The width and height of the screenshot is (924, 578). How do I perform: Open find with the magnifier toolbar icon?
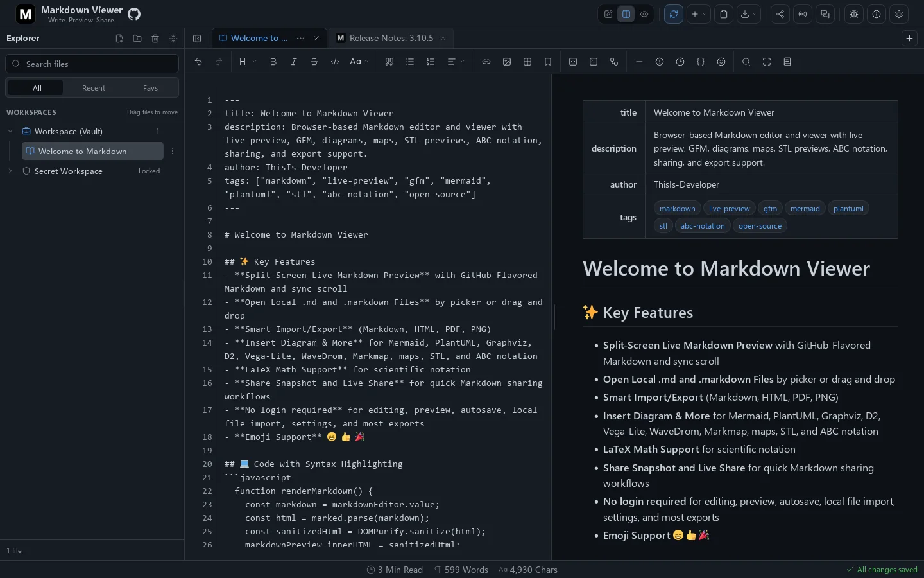click(x=746, y=62)
